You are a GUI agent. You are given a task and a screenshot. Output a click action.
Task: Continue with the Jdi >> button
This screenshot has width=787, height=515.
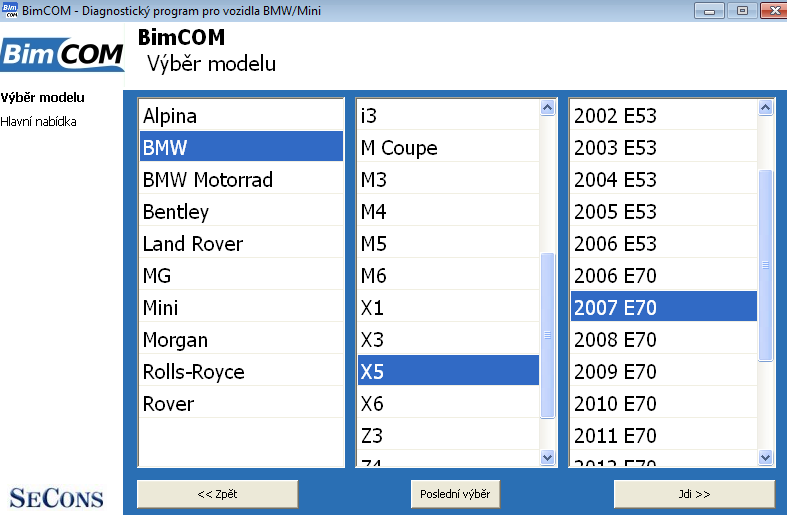pos(694,494)
